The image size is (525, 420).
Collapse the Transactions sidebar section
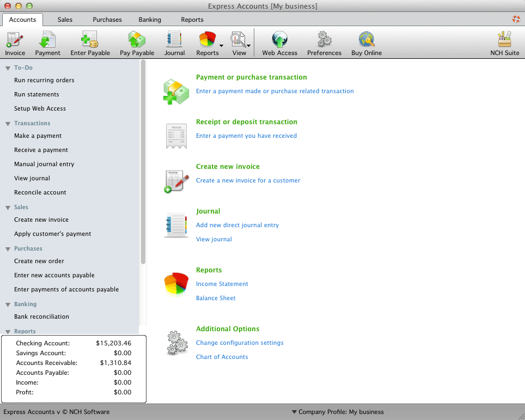point(8,124)
